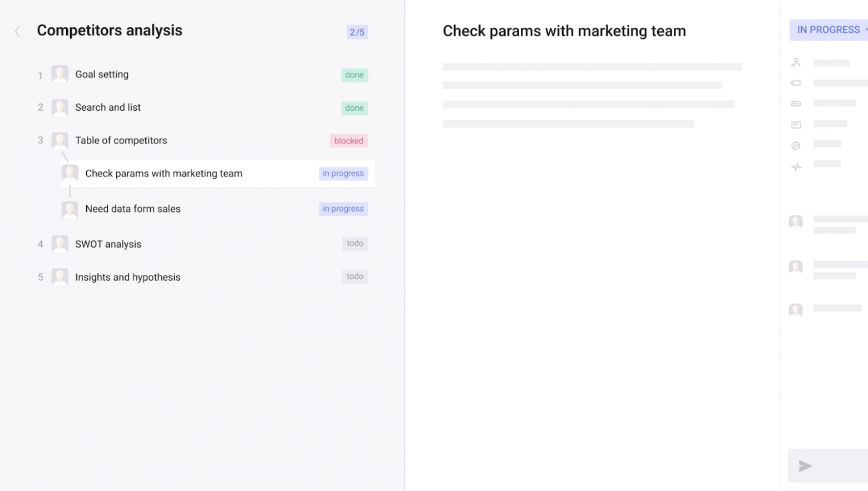The height and width of the screenshot is (491, 868).
Task: Select the Insights and hypothesis task
Action: 127,277
